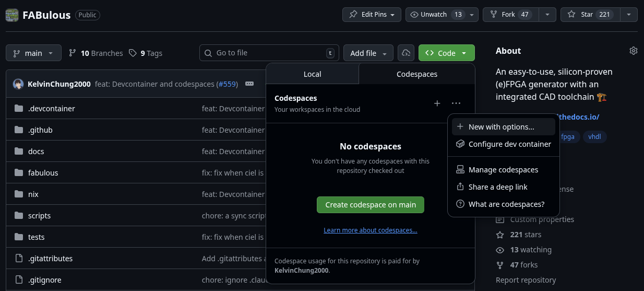Click the FABulous repository avatar icon

click(12, 15)
